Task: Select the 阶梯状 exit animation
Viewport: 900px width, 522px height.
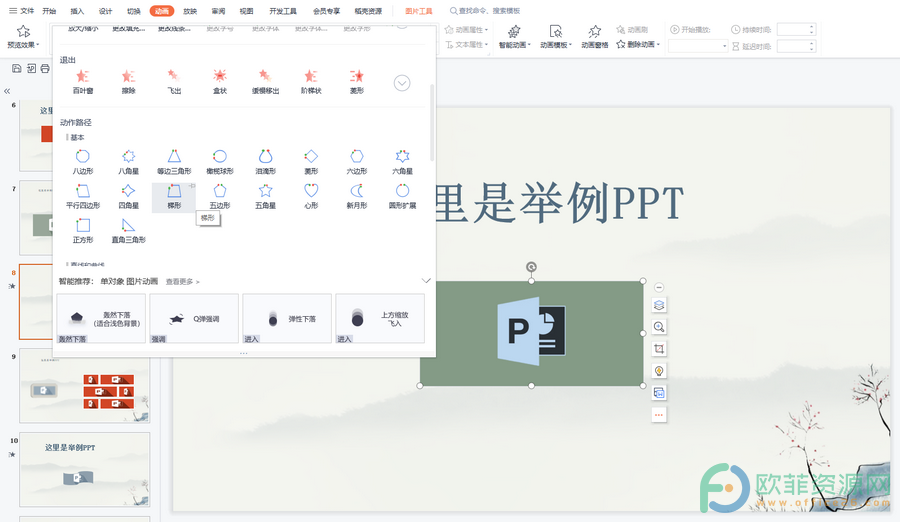Action: [x=311, y=81]
